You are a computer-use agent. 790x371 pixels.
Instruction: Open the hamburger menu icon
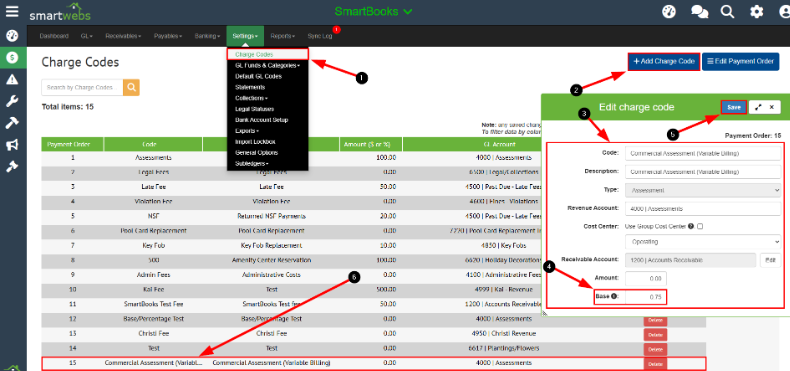[12, 12]
